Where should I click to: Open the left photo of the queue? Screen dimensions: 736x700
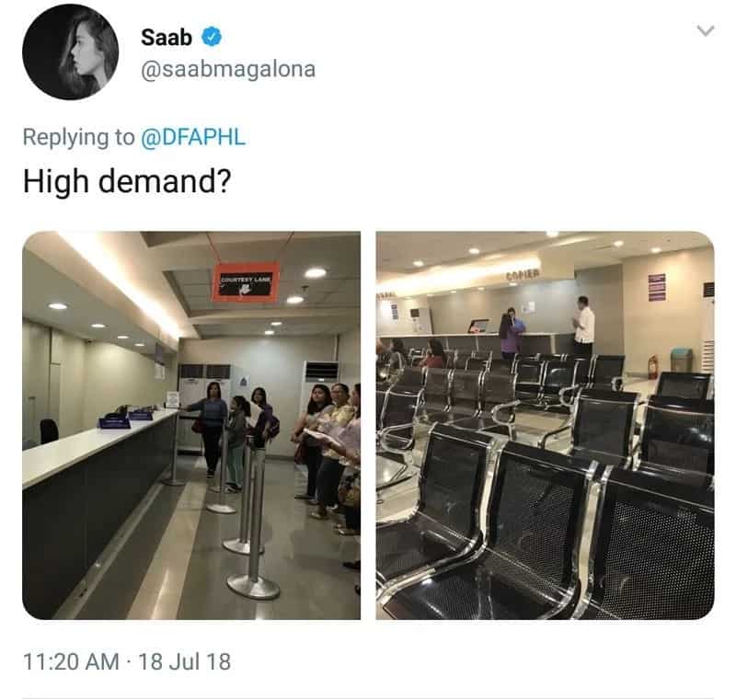pyautogui.click(x=191, y=425)
